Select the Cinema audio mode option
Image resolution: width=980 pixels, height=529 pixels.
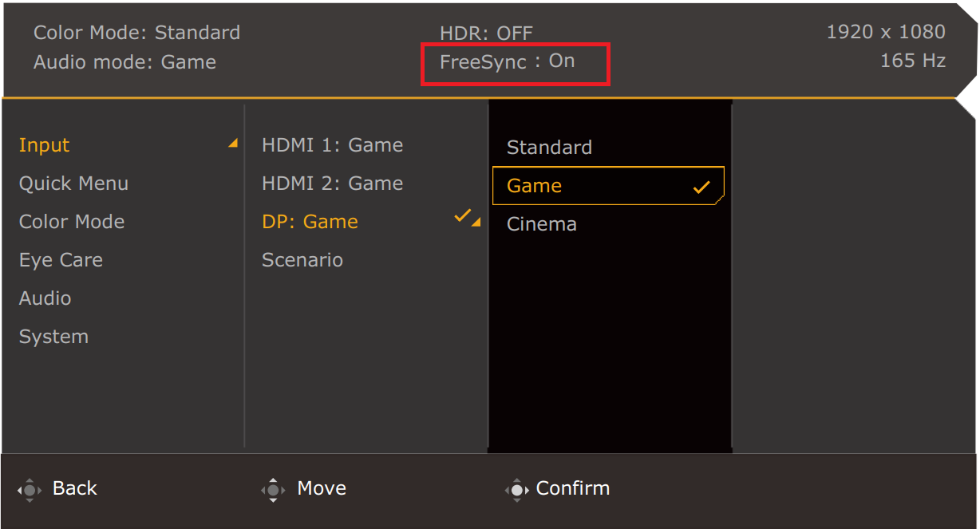click(542, 224)
